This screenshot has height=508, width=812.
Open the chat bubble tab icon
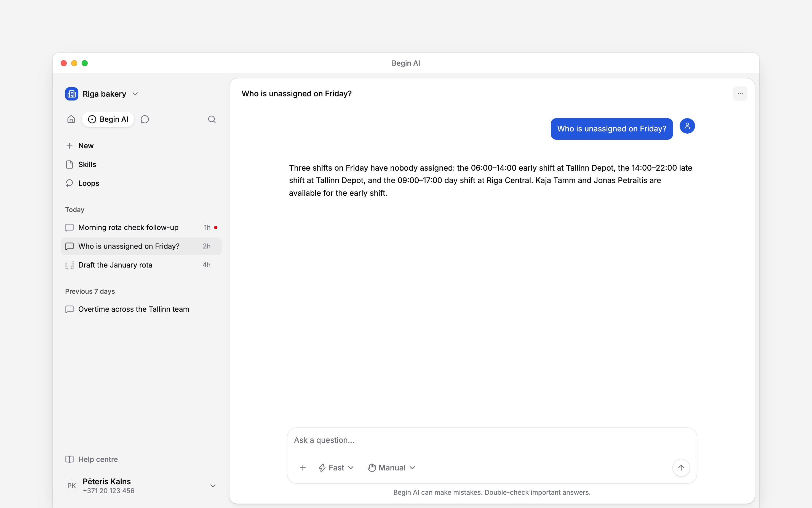pyautogui.click(x=145, y=119)
